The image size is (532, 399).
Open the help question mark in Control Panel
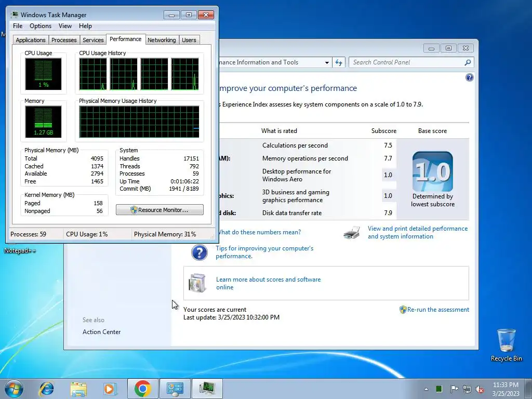click(x=469, y=78)
